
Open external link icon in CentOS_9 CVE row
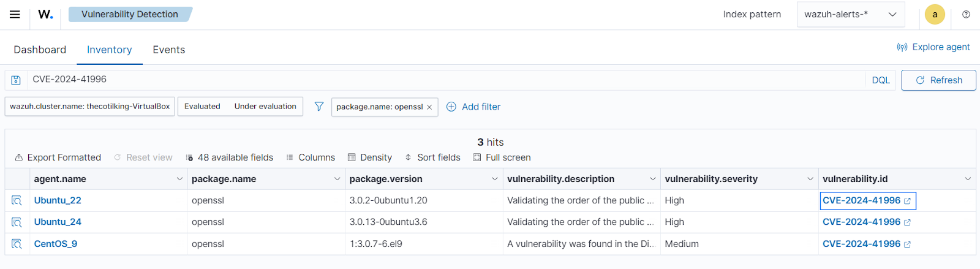pos(907,244)
